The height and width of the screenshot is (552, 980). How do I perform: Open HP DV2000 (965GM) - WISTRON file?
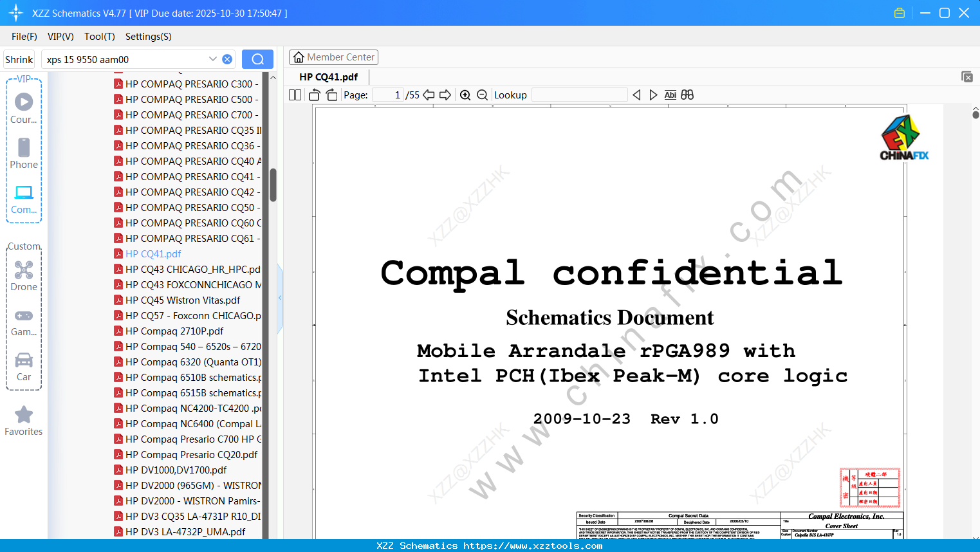pyautogui.click(x=187, y=485)
